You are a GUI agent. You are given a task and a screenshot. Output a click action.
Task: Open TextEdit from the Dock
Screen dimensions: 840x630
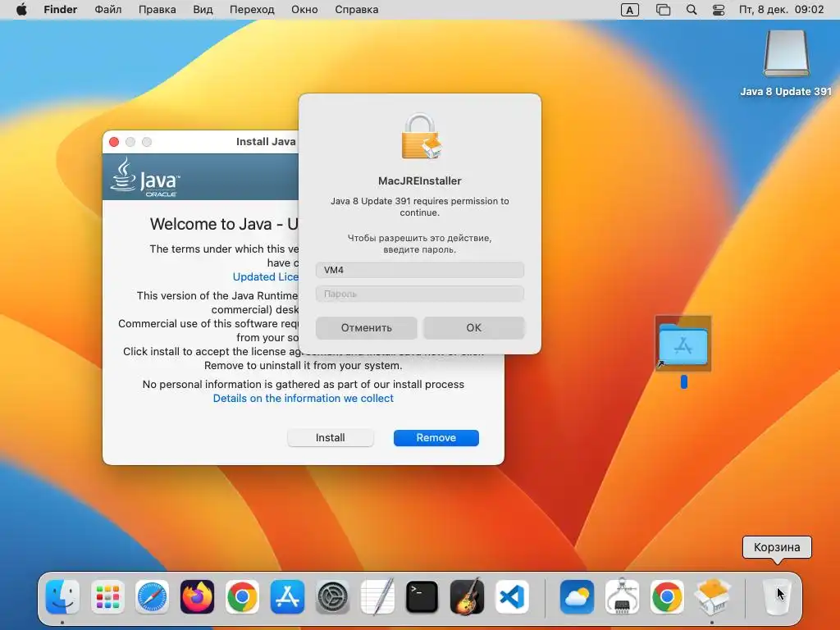click(377, 596)
